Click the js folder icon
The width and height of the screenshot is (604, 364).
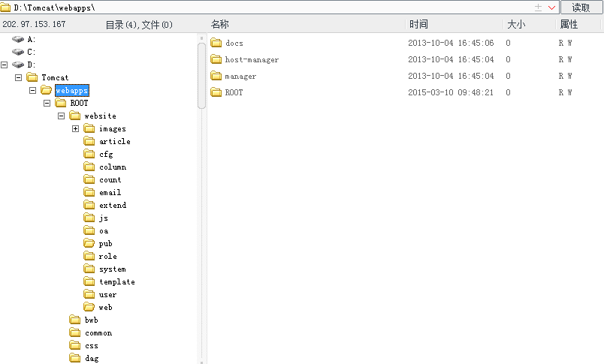(89, 218)
